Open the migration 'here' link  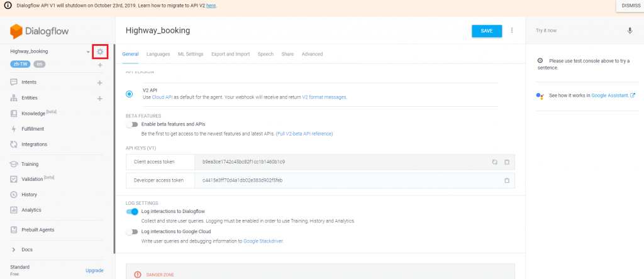[x=211, y=6]
